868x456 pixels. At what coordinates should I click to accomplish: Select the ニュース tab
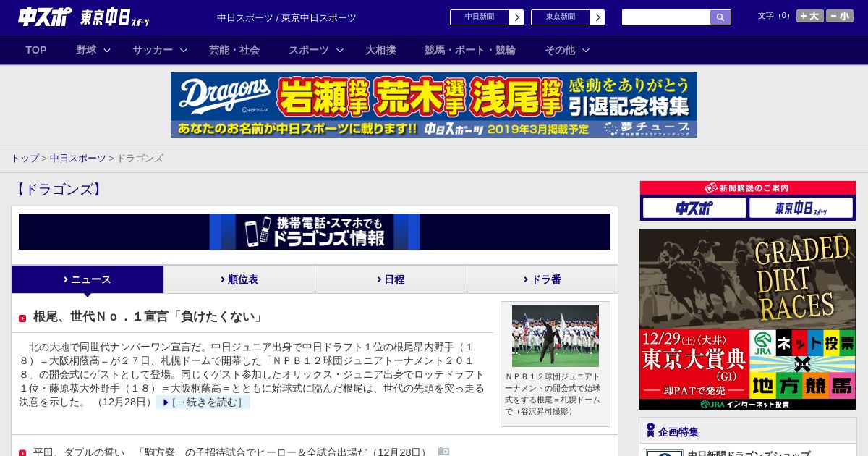click(88, 279)
